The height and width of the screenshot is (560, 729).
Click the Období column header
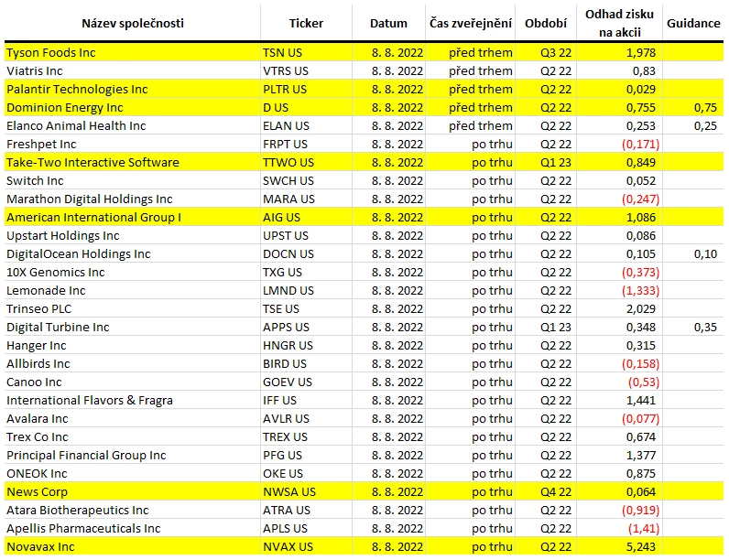(x=546, y=23)
